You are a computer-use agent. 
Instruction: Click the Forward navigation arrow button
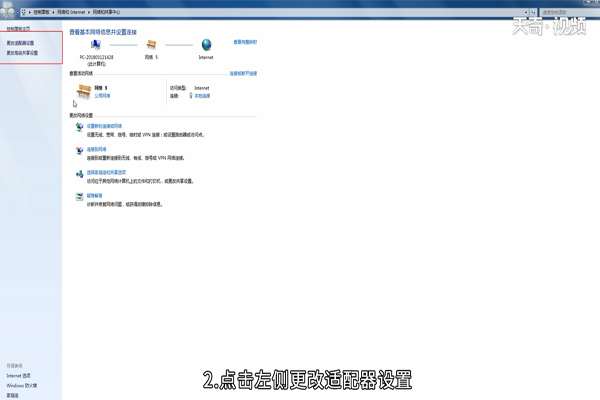[11, 13]
